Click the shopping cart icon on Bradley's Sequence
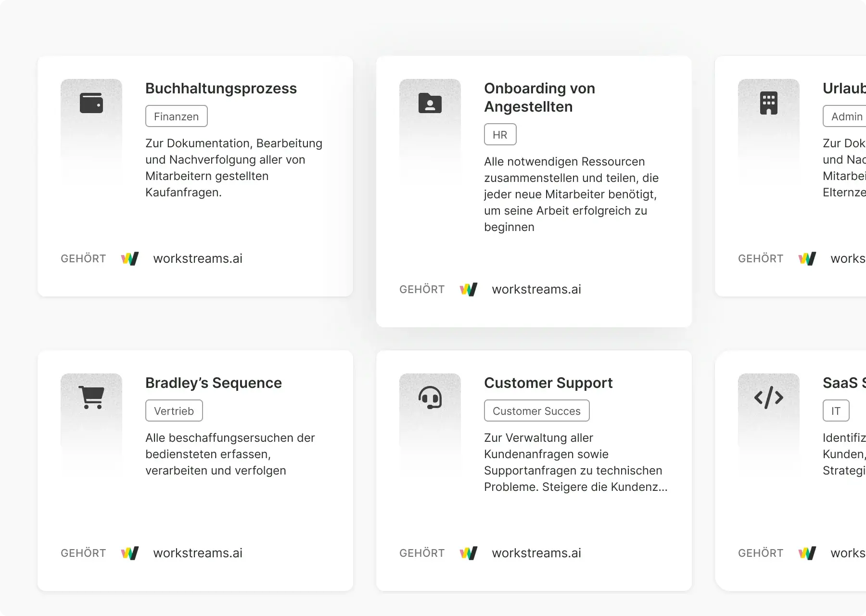 click(91, 398)
